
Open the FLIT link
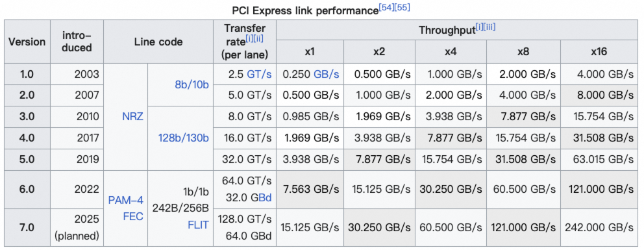click(x=199, y=225)
